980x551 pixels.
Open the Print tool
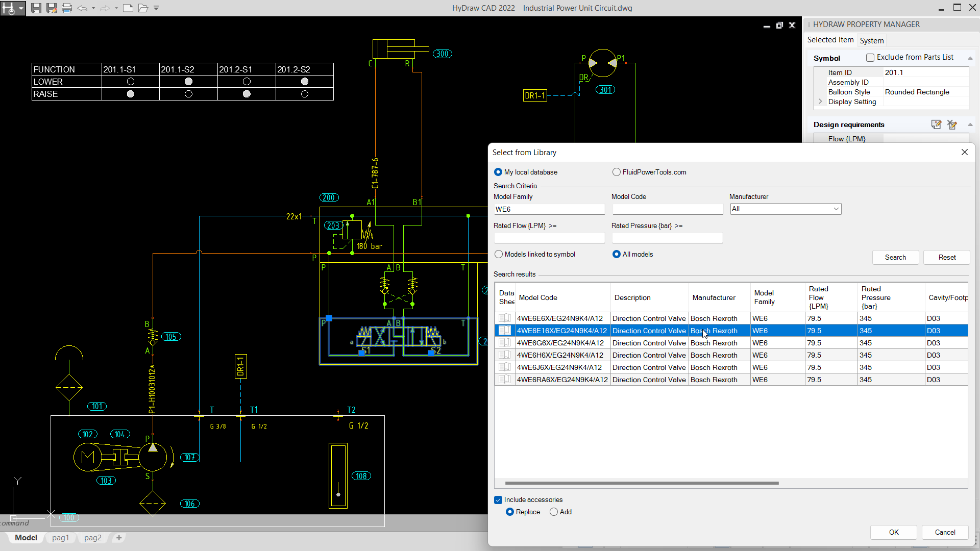coord(67,8)
